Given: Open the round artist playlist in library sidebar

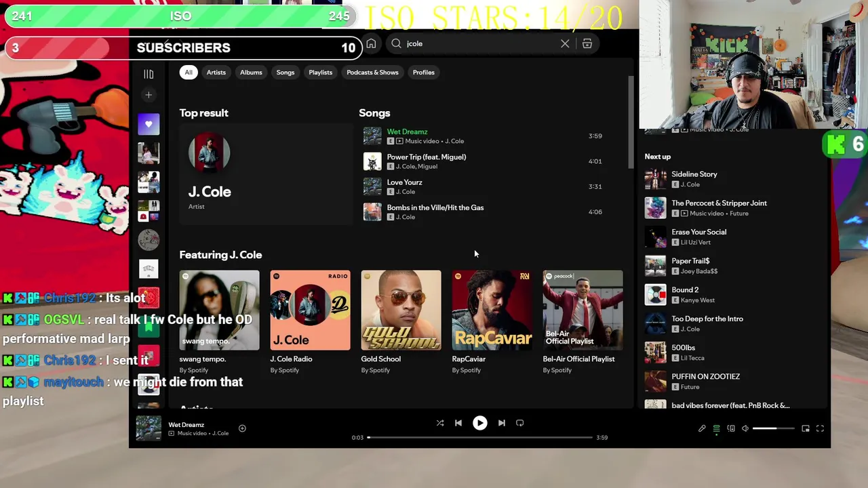Looking at the screenshot, I should [149, 240].
